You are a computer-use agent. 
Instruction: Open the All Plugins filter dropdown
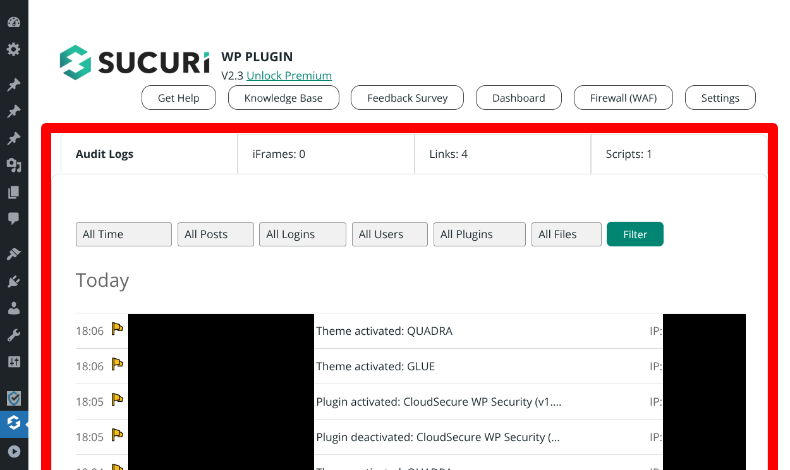(x=480, y=234)
